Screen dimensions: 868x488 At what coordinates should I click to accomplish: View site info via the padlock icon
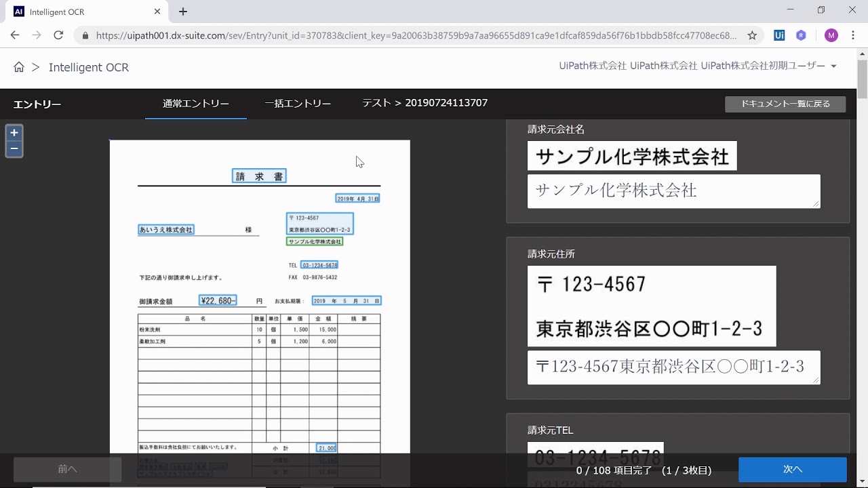85,35
